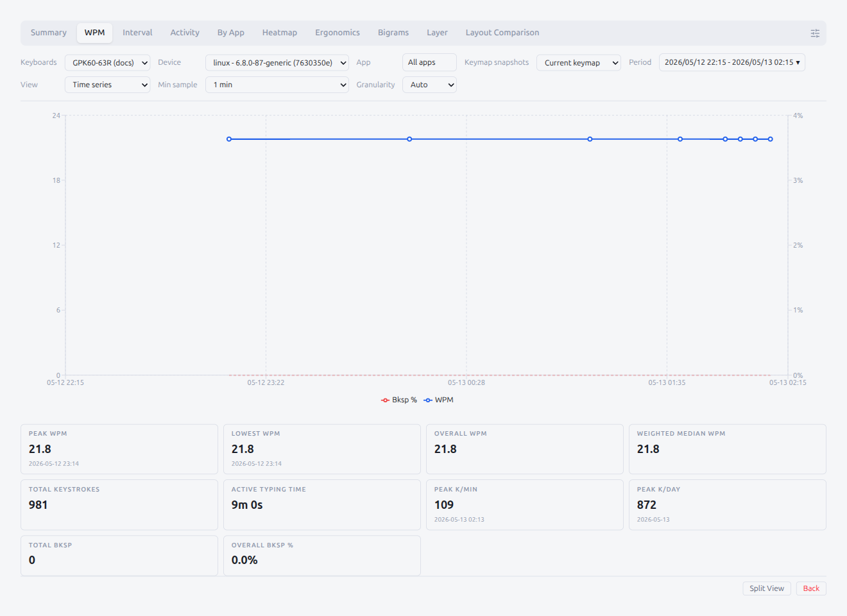Viewport: 847px width, 616px height.
Task: Expand the Current keymap snapshots dropdown
Action: [x=579, y=62]
